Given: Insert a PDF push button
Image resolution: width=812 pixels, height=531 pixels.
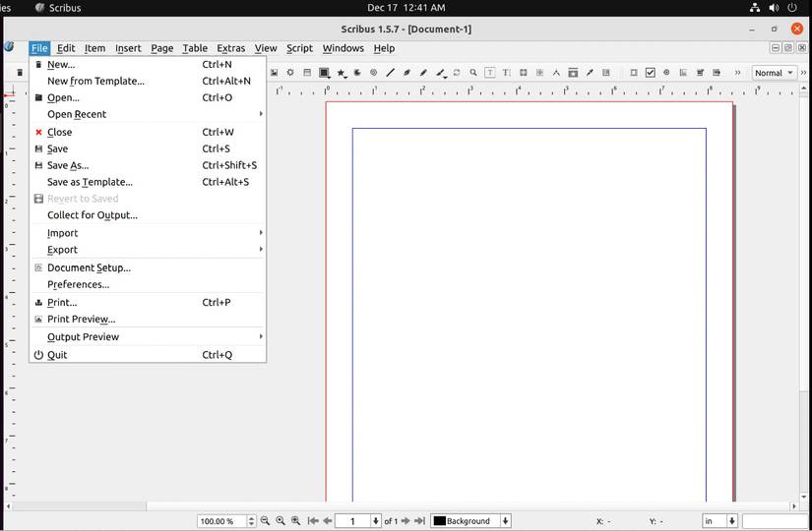Looking at the screenshot, I should pos(633,73).
